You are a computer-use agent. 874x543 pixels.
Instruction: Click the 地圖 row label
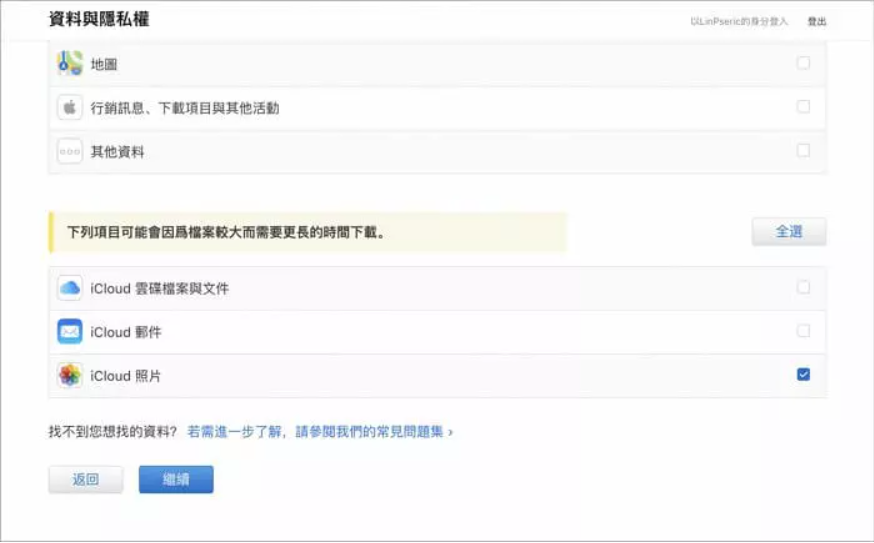104,65
